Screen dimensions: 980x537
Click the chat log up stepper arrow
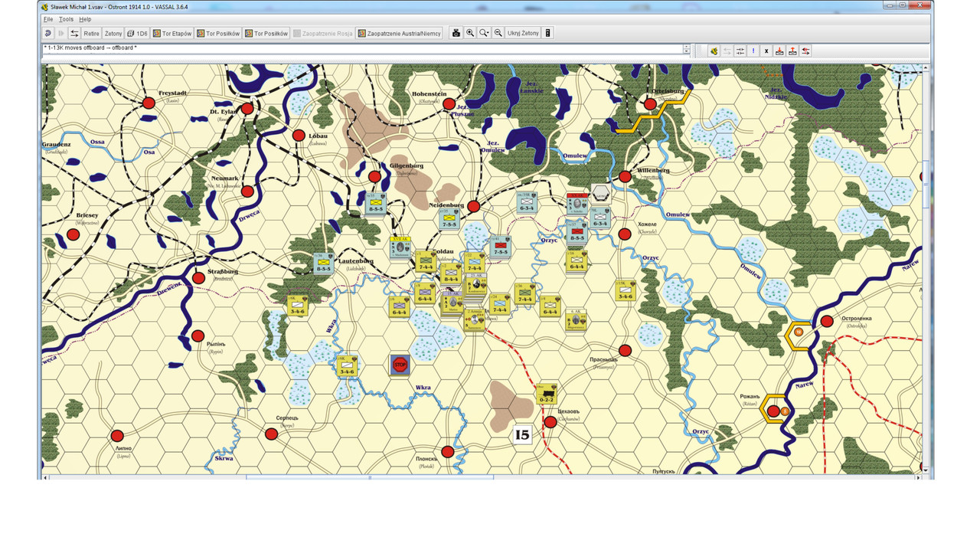click(x=687, y=46)
